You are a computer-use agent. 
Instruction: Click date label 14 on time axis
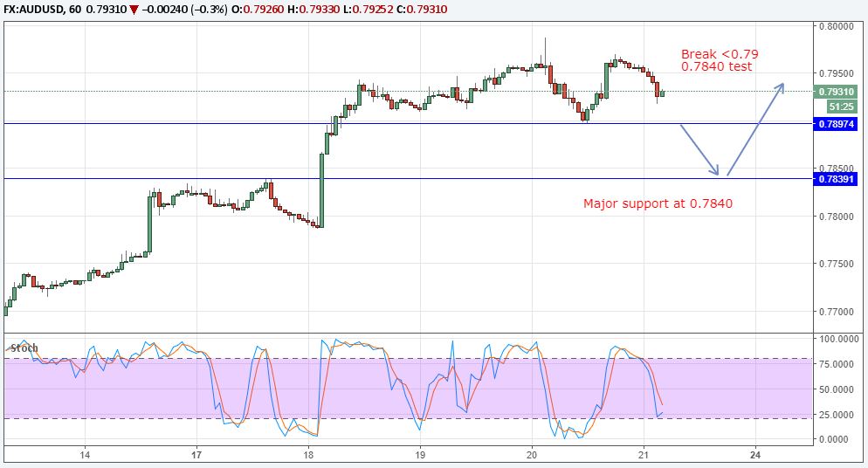point(85,455)
